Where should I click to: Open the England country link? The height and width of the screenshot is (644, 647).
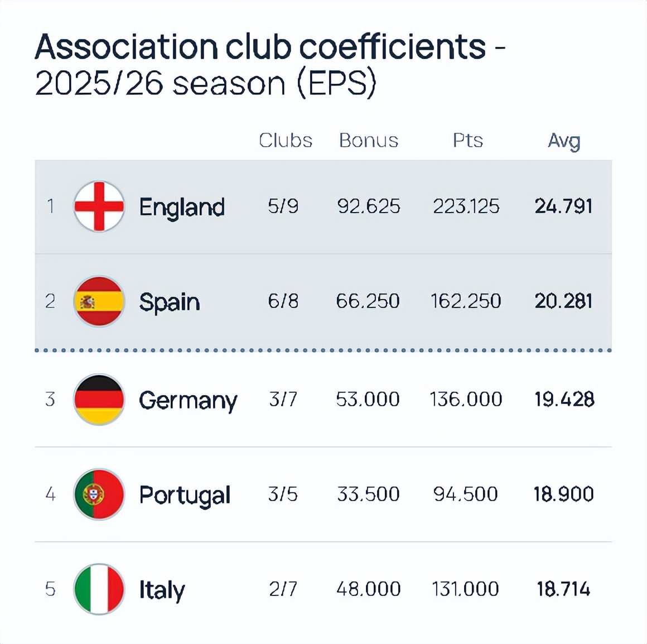[182, 207]
